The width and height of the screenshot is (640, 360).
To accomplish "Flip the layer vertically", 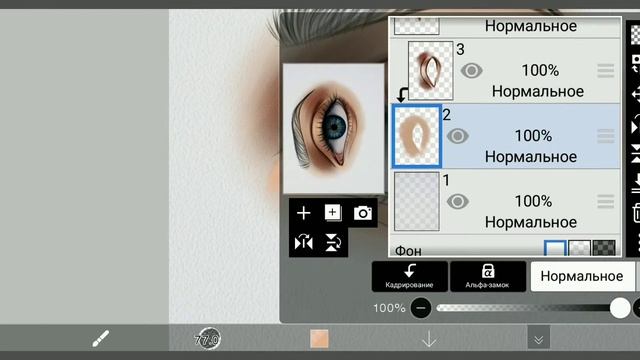I will [333, 242].
